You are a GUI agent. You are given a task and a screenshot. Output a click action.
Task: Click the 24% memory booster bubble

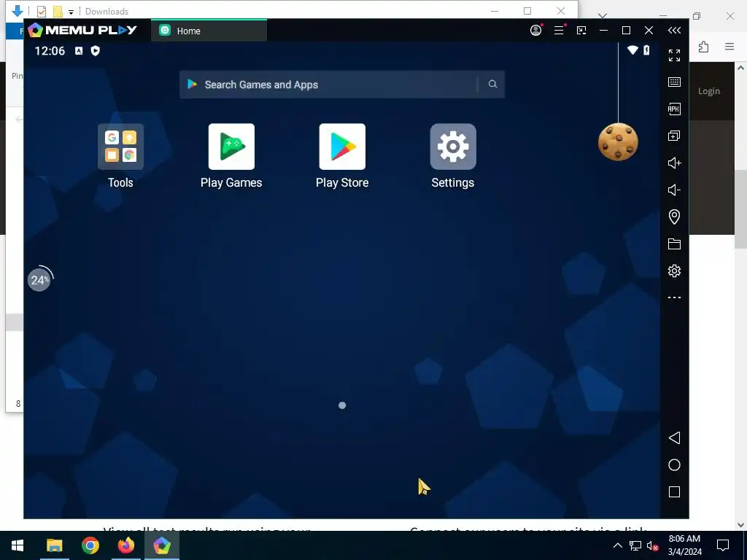pyautogui.click(x=39, y=279)
